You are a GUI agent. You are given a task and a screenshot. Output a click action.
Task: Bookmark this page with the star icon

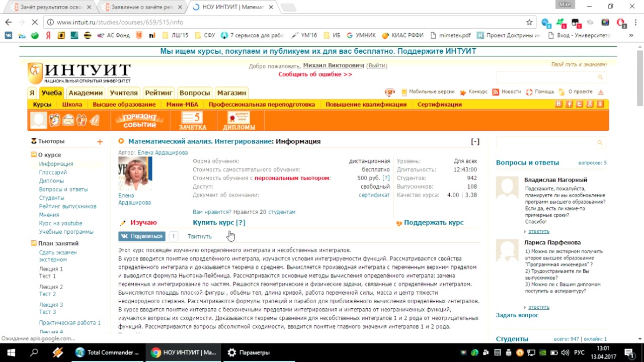tap(529, 22)
